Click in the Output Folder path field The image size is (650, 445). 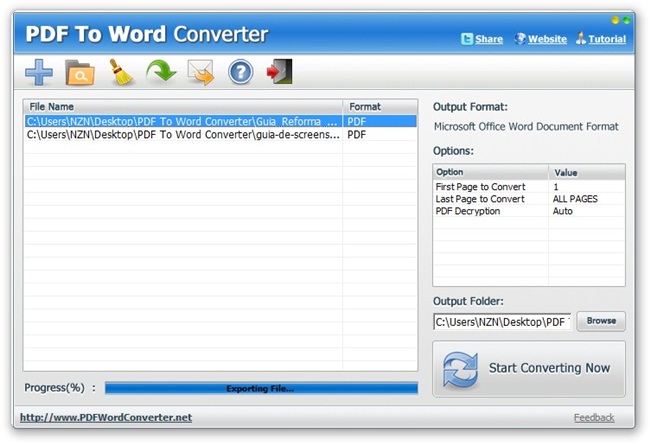coord(502,322)
